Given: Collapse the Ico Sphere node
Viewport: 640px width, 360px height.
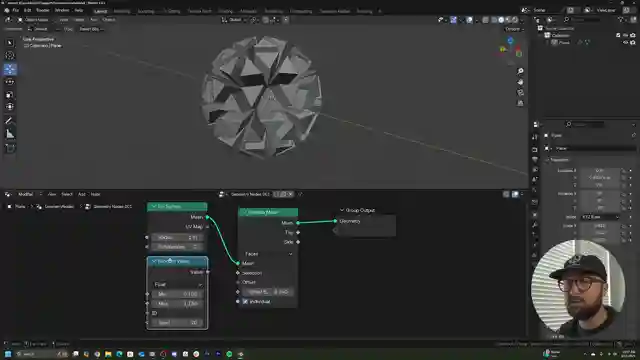Looking at the screenshot, I should [154, 207].
